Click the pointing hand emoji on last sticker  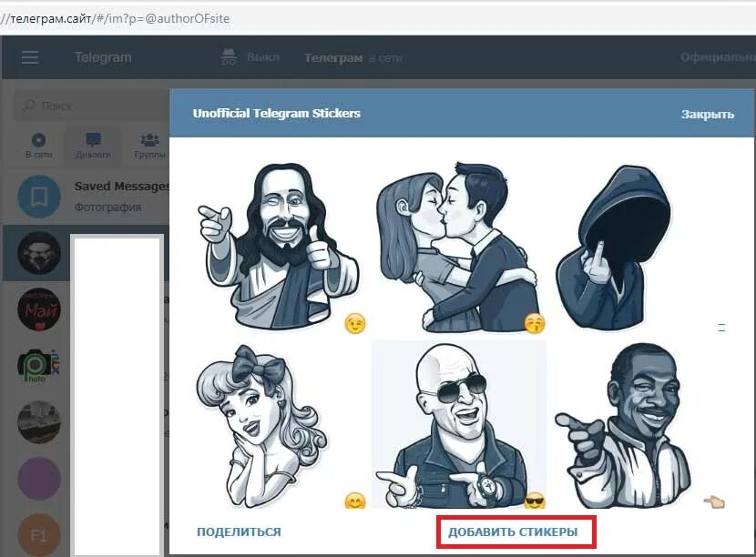tap(714, 502)
